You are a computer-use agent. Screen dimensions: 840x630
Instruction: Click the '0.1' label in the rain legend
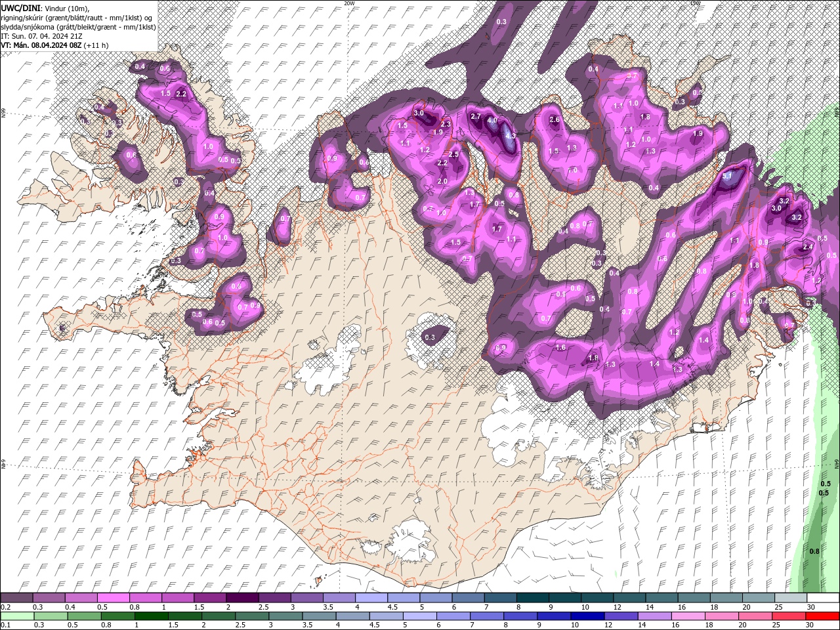(6, 625)
